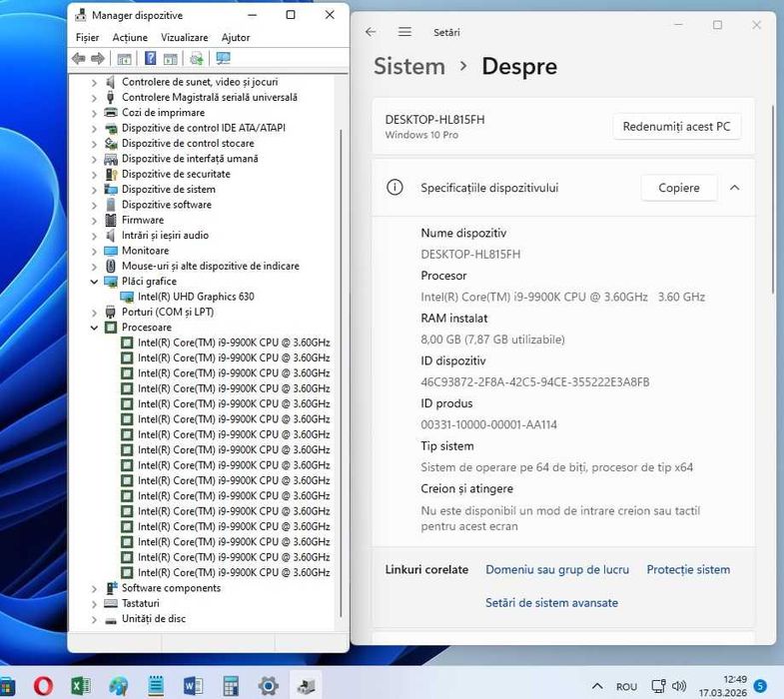Open Paint from the taskbar
The height and width of the screenshot is (699, 784).
[x=119, y=685]
